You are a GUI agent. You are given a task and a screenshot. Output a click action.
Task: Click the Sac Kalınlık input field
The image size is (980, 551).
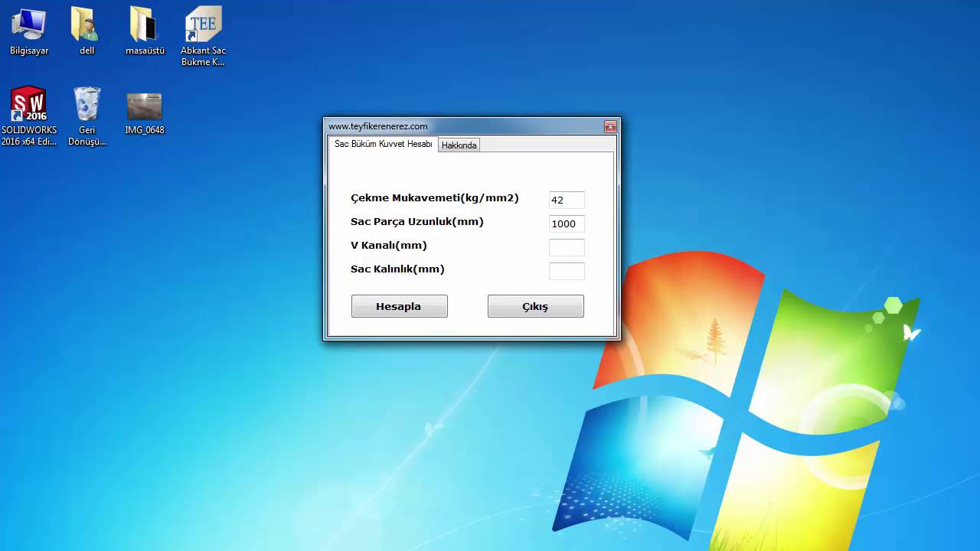pos(567,271)
